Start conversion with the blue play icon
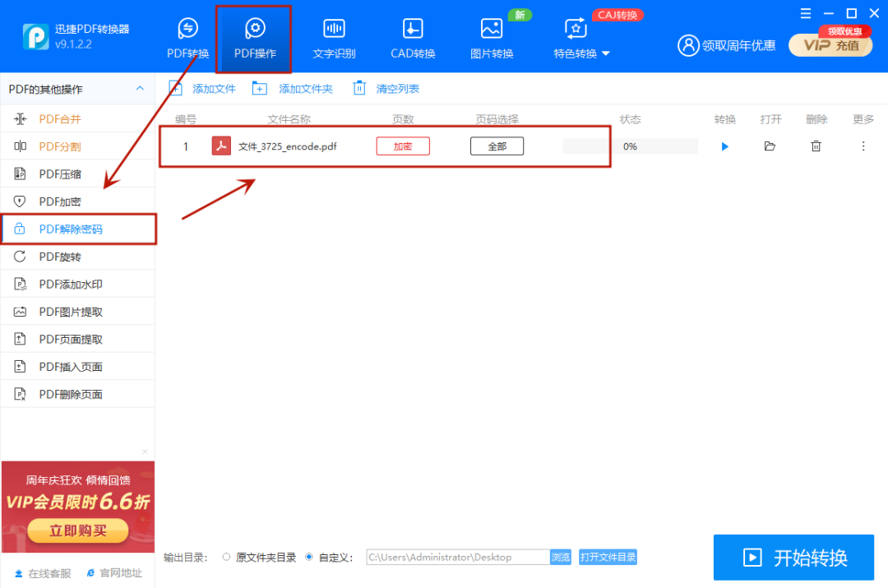The width and height of the screenshot is (888, 588). pyautogui.click(x=724, y=146)
